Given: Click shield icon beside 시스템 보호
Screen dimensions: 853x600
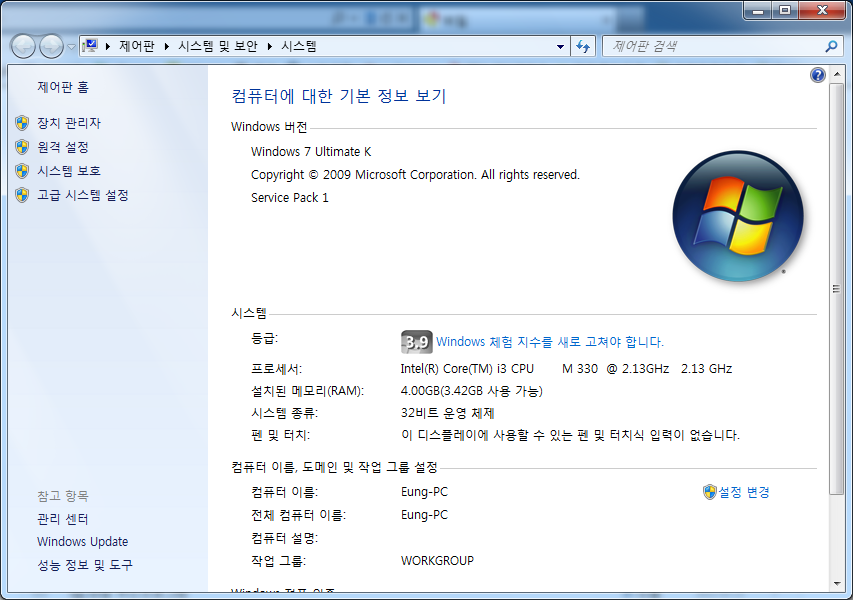Looking at the screenshot, I should pyautogui.click(x=22, y=171).
